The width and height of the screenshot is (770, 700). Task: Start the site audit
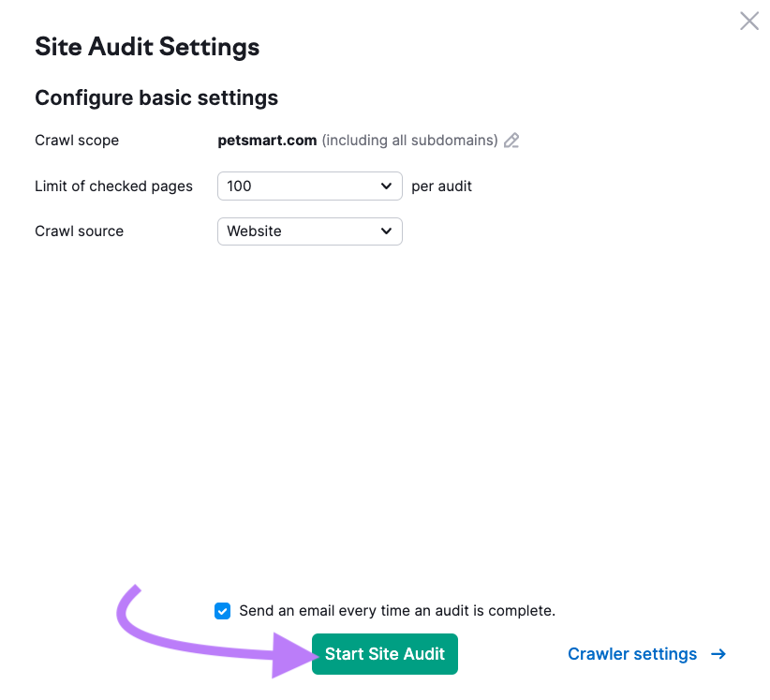point(384,654)
